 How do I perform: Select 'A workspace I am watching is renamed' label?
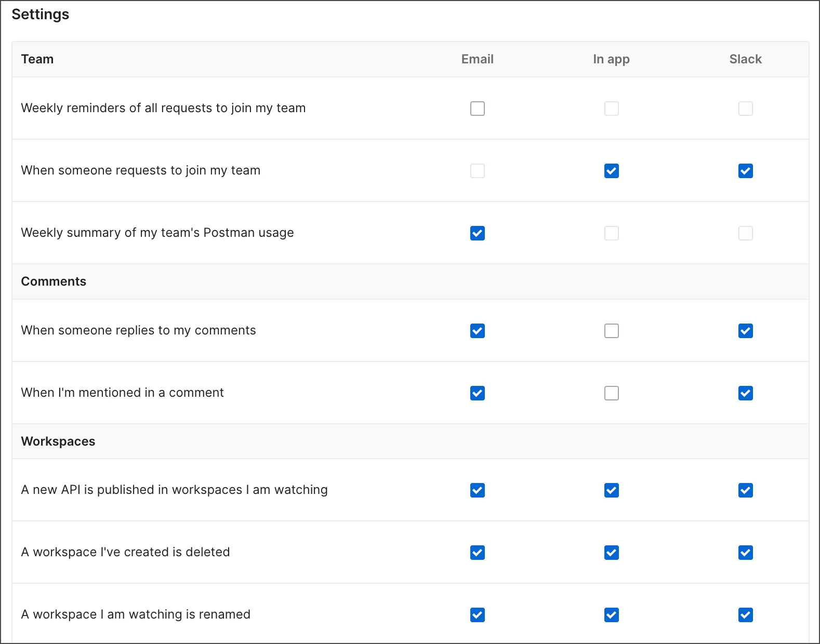click(136, 614)
